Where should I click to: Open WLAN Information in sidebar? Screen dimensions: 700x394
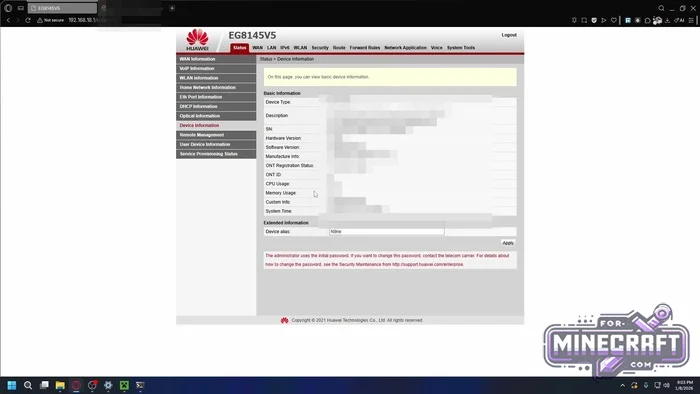[216, 78]
